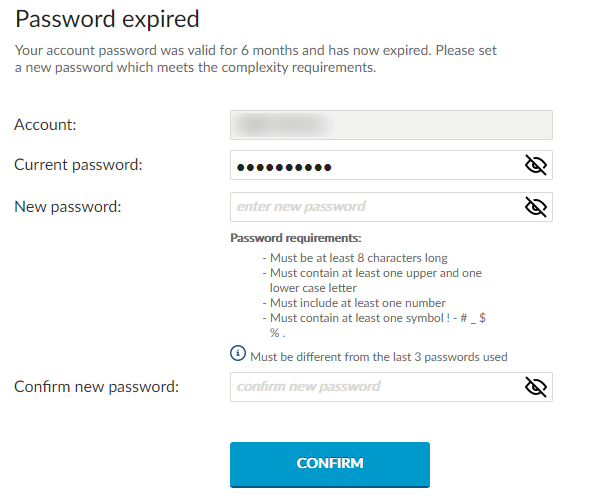Click the upper and lower case requirement
Image resolution: width=609 pixels, height=504 pixels.
(375, 280)
